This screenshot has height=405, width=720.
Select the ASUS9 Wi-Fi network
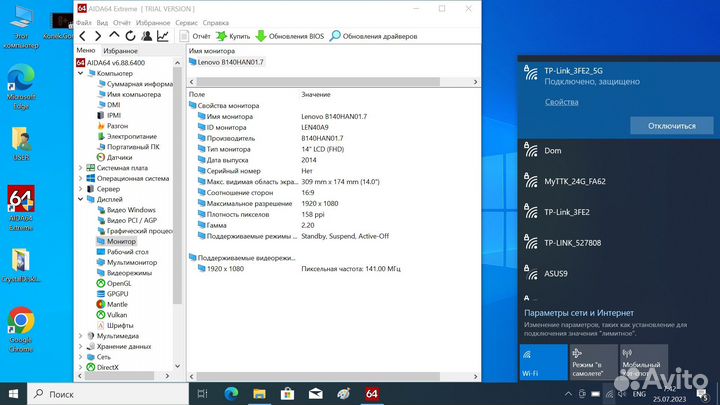619,274
